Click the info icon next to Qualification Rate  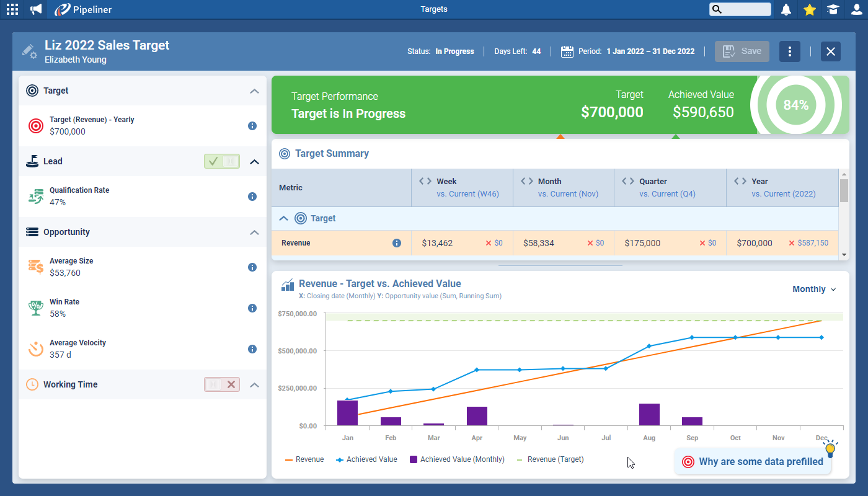[252, 196]
